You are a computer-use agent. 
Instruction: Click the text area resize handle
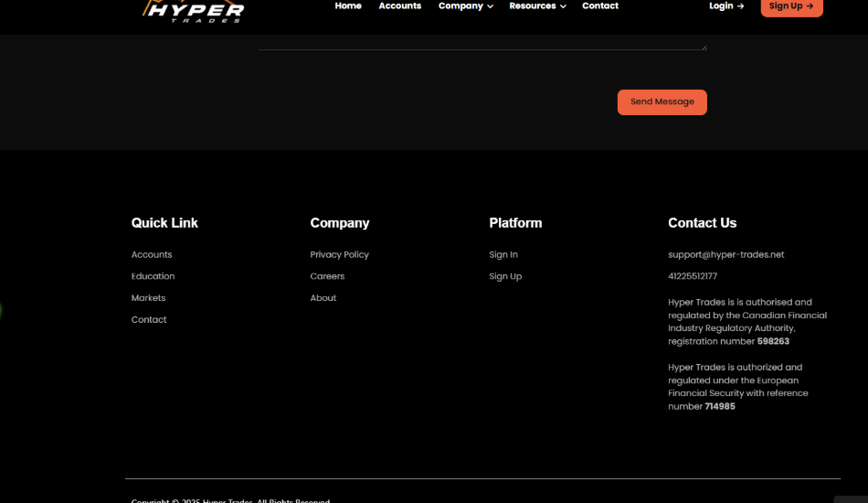tap(704, 47)
